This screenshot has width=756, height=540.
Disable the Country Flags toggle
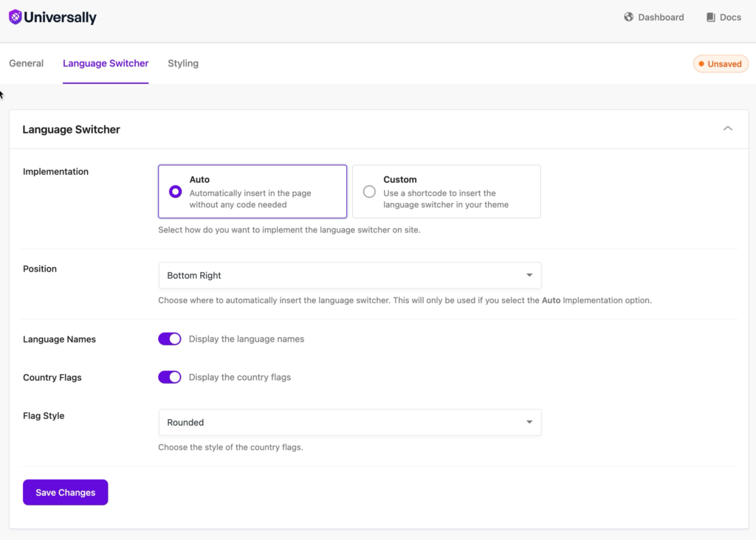click(170, 377)
